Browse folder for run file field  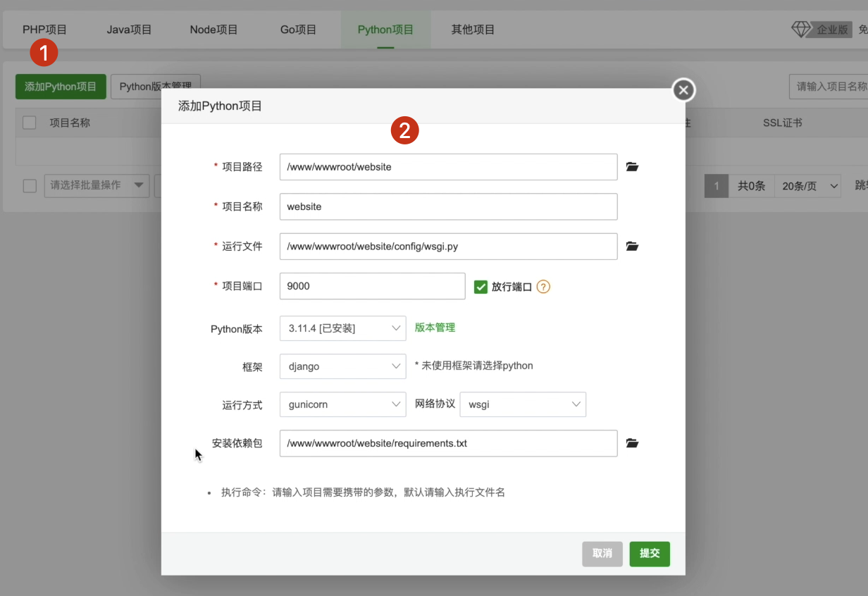click(x=632, y=246)
